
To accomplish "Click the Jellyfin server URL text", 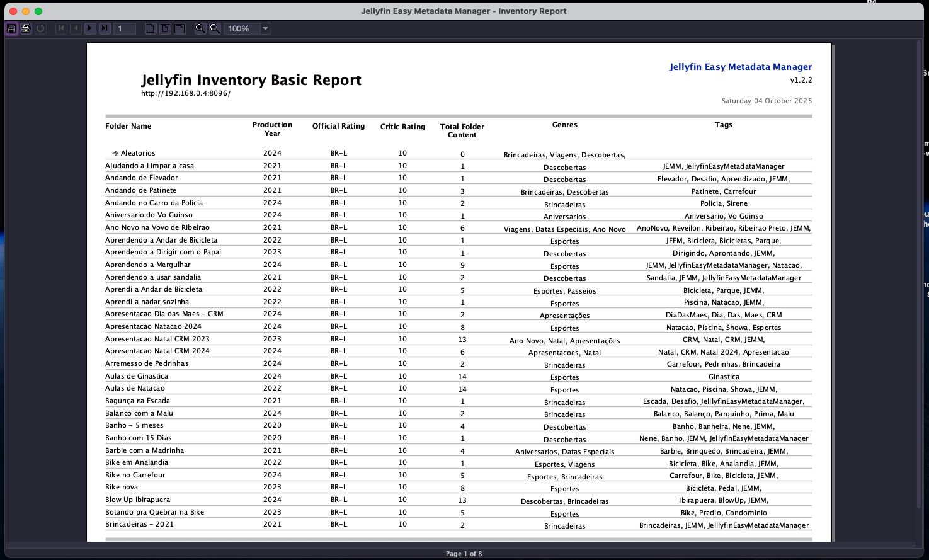I will (186, 93).
